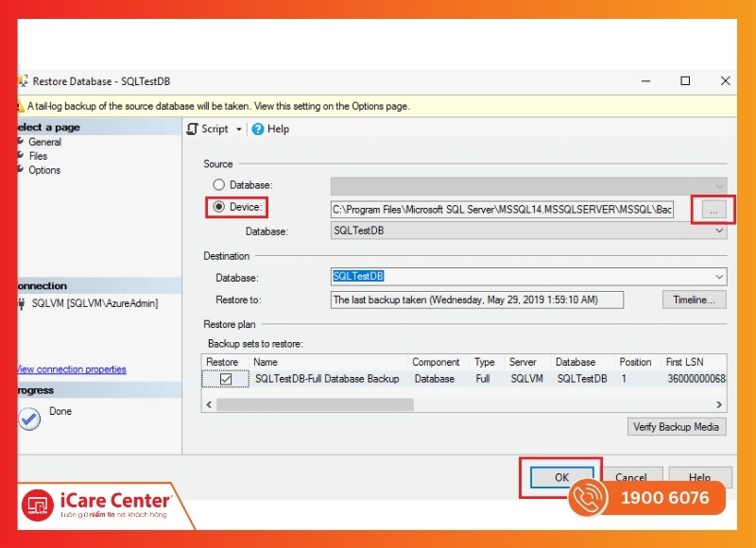Maximize the Restore Database window

(x=685, y=81)
